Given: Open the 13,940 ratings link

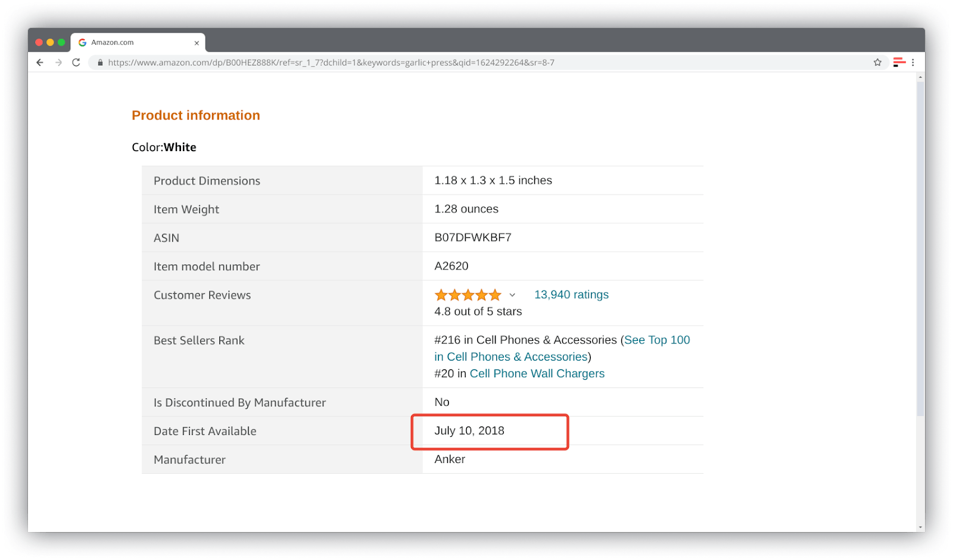Looking at the screenshot, I should click(x=571, y=294).
